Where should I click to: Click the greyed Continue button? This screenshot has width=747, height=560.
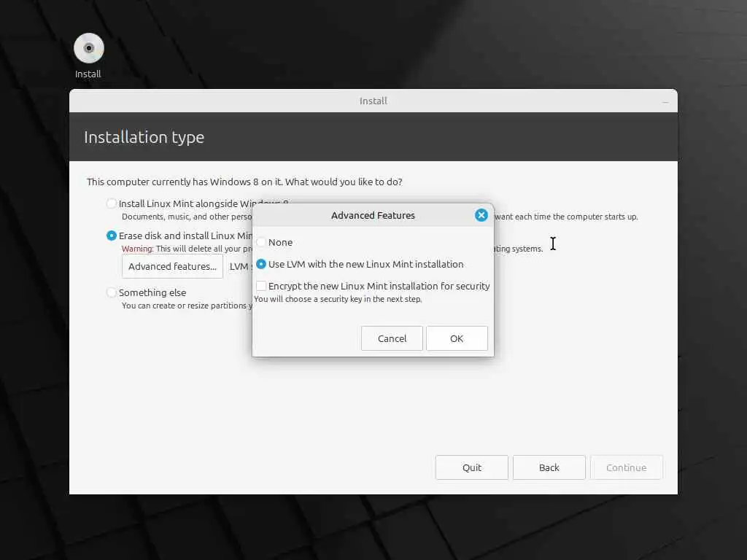(x=627, y=467)
